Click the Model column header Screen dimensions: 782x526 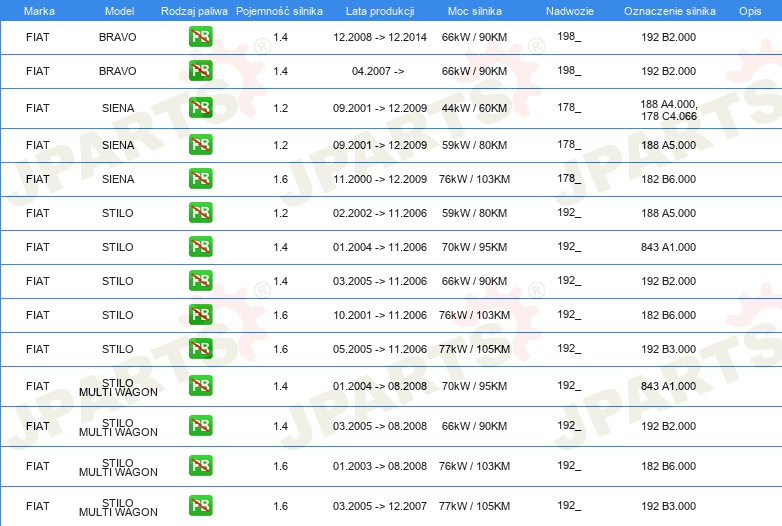[x=119, y=11]
